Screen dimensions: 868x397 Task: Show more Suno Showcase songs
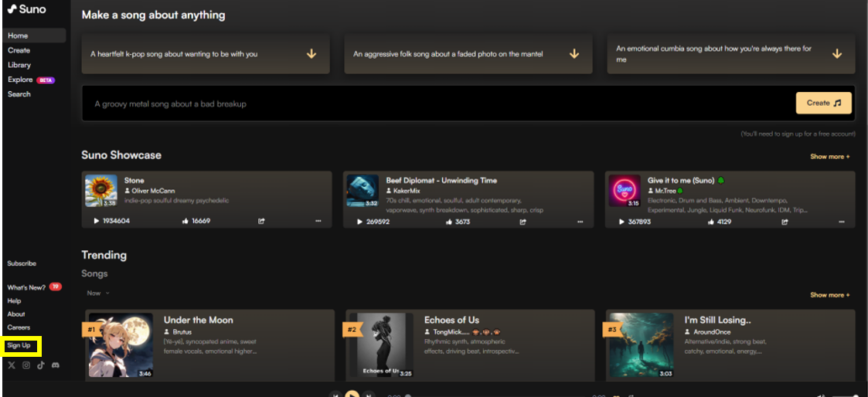[x=829, y=157]
